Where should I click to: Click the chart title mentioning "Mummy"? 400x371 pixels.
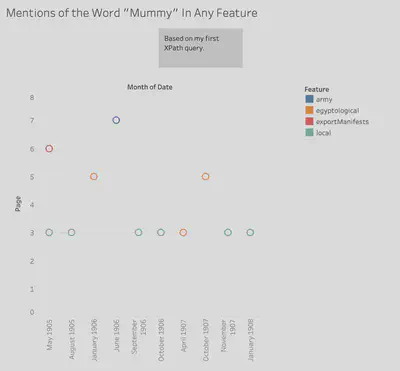pos(132,13)
